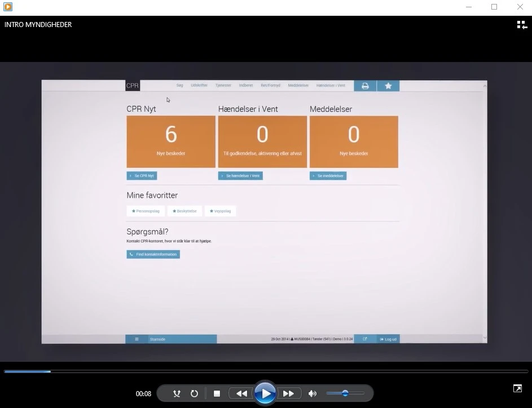Image resolution: width=532 pixels, height=408 pixels.
Task: Adjust the volume slider
Action: [x=345, y=393]
